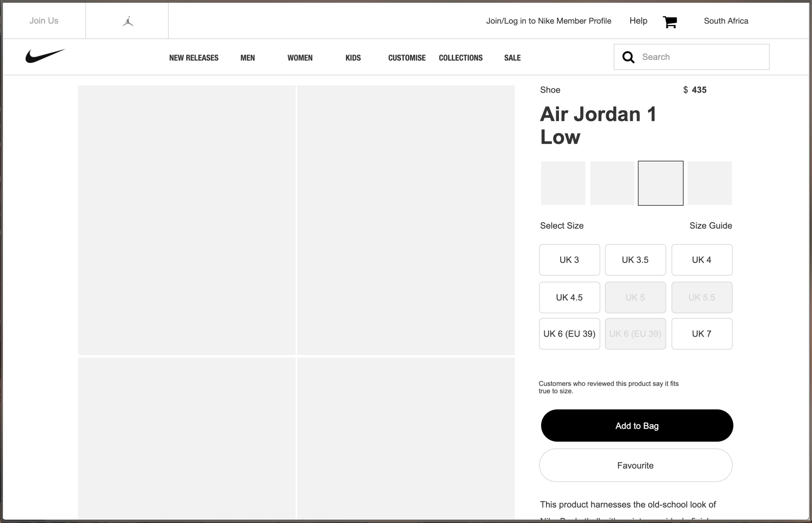Click the Air Jordan 1 Low title
The width and height of the screenshot is (812, 523).
click(x=598, y=125)
